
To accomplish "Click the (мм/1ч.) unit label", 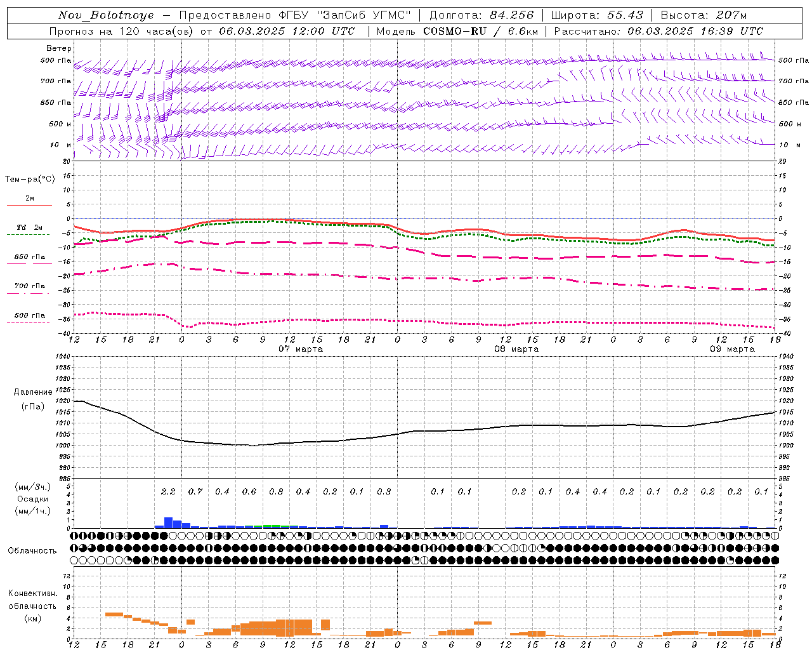I will [33, 511].
